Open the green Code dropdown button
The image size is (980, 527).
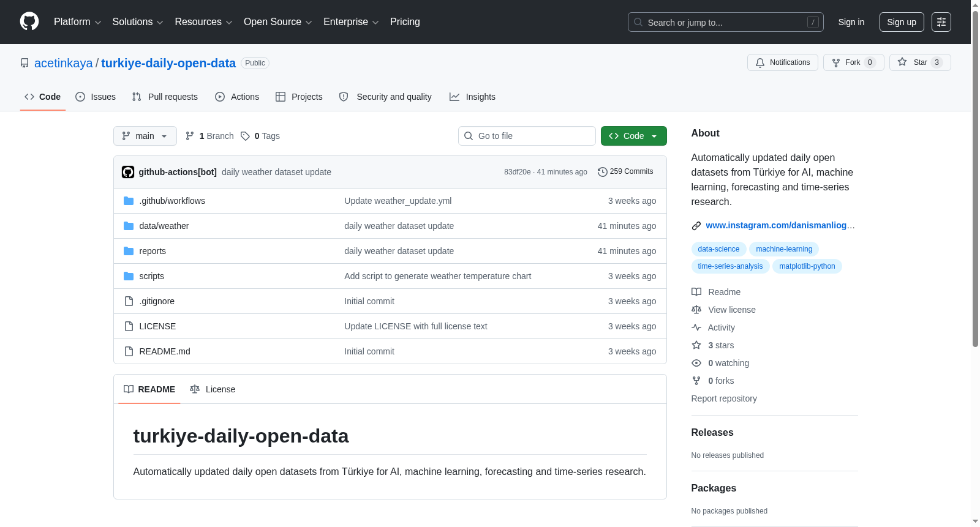click(x=634, y=136)
